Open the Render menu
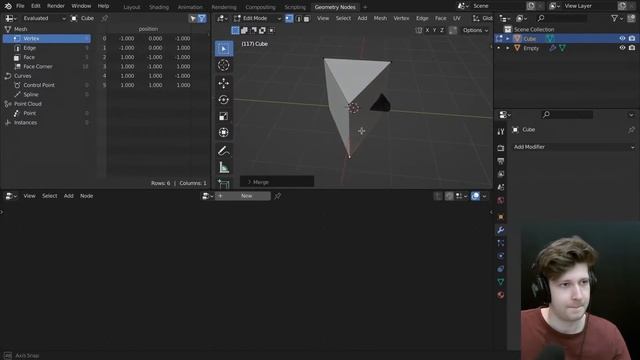Image resolution: width=640 pixels, height=360 pixels. [x=56, y=6]
